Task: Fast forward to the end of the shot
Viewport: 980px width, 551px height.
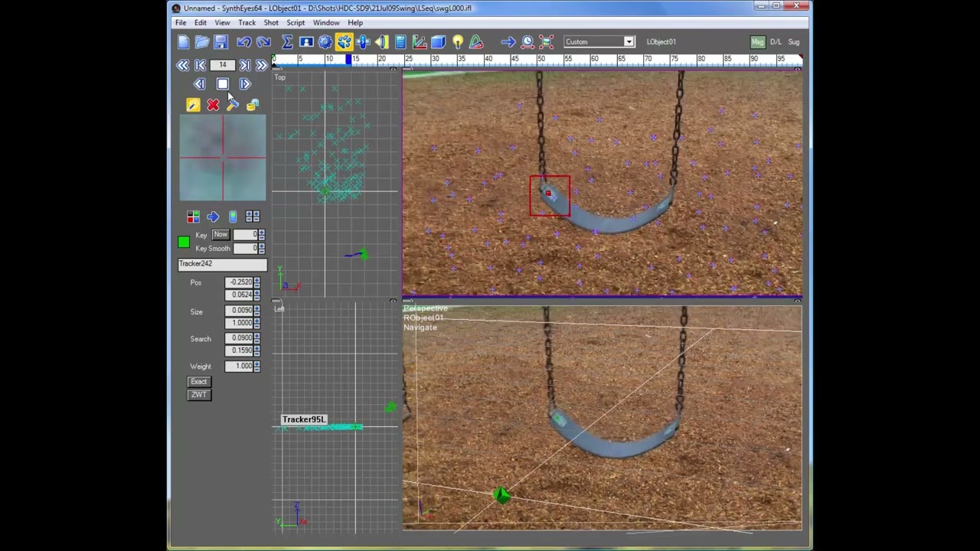Action: pyautogui.click(x=262, y=65)
